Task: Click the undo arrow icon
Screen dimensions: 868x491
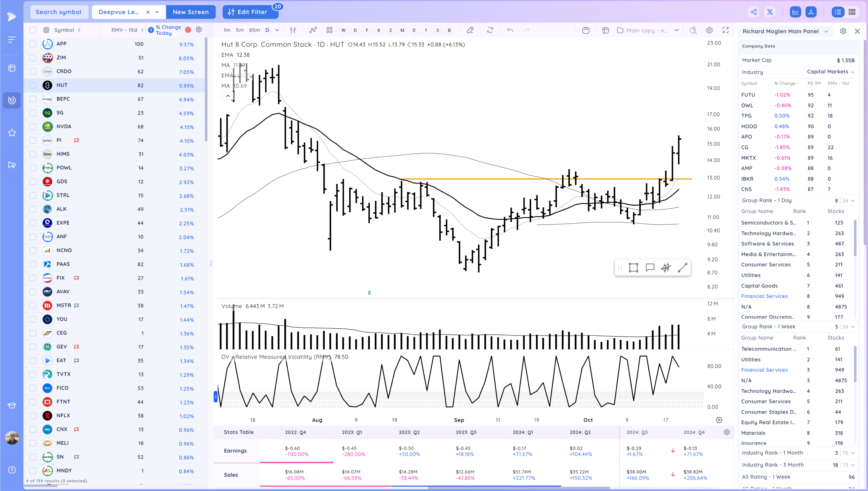Action: 510,30
